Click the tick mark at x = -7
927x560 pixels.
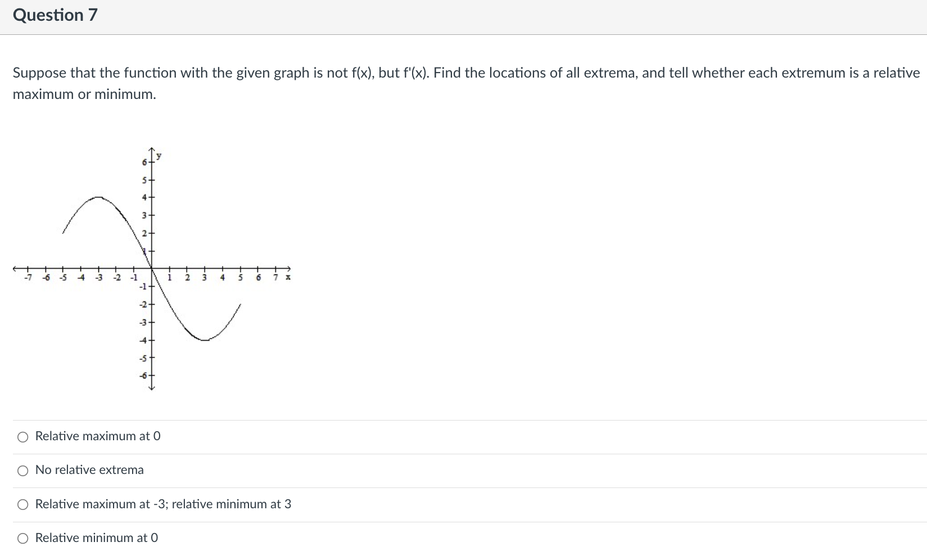pyautogui.click(x=27, y=269)
